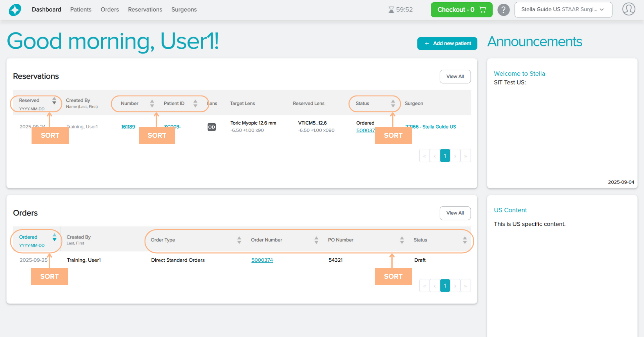Sort orders by PO Number arrows
Image resolution: width=644 pixels, height=337 pixels.
point(401,240)
